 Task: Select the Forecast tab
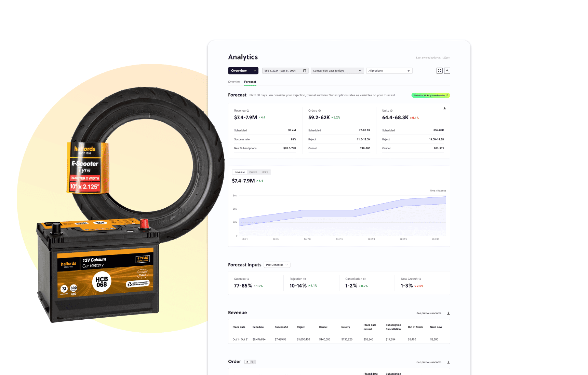(x=250, y=82)
